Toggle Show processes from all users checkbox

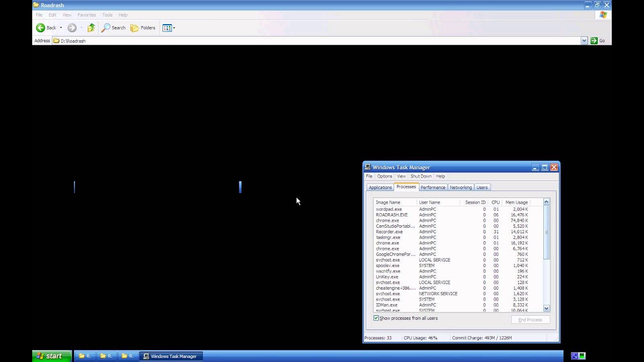point(376,318)
